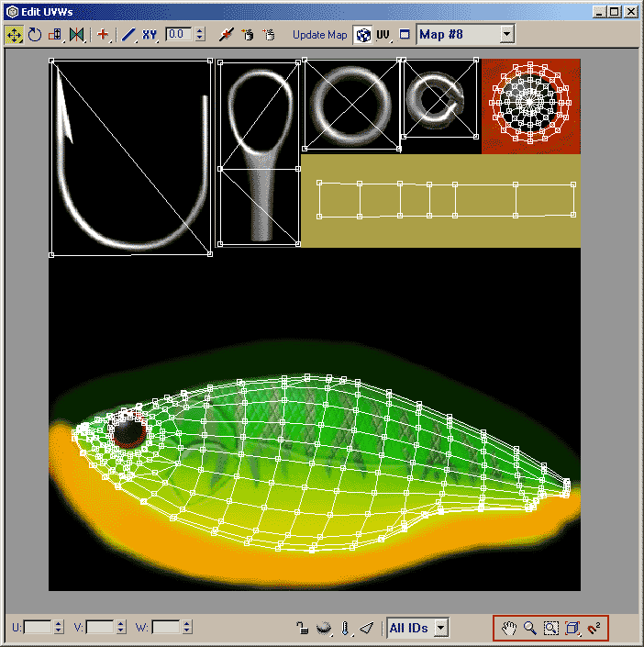Image resolution: width=644 pixels, height=647 pixels.
Task: Click Update Map button
Action: [320, 35]
